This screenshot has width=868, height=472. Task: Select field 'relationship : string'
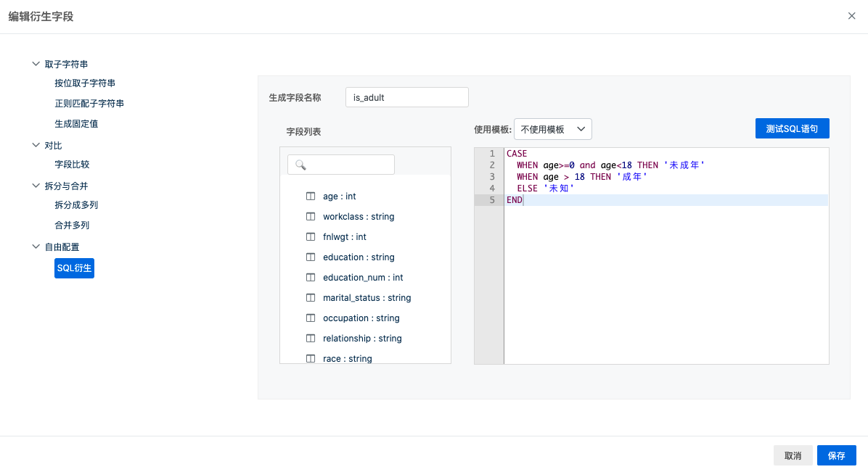pyautogui.click(x=363, y=338)
